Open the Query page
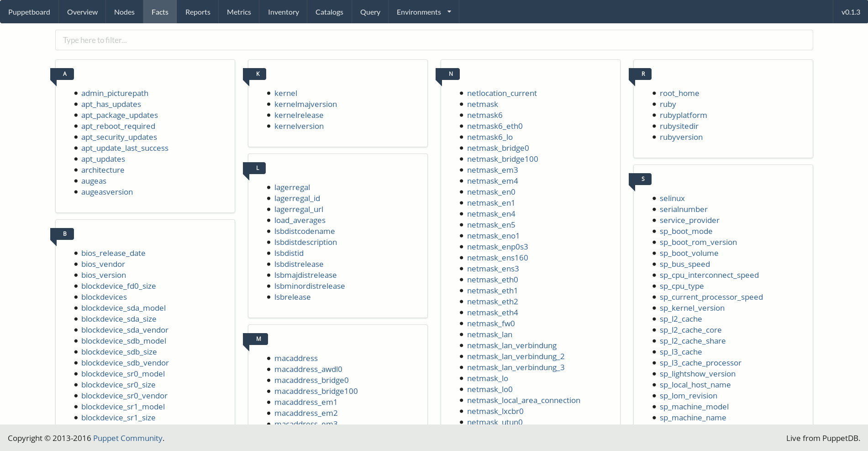Image resolution: width=868 pixels, height=451 pixels. pyautogui.click(x=370, y=12)
